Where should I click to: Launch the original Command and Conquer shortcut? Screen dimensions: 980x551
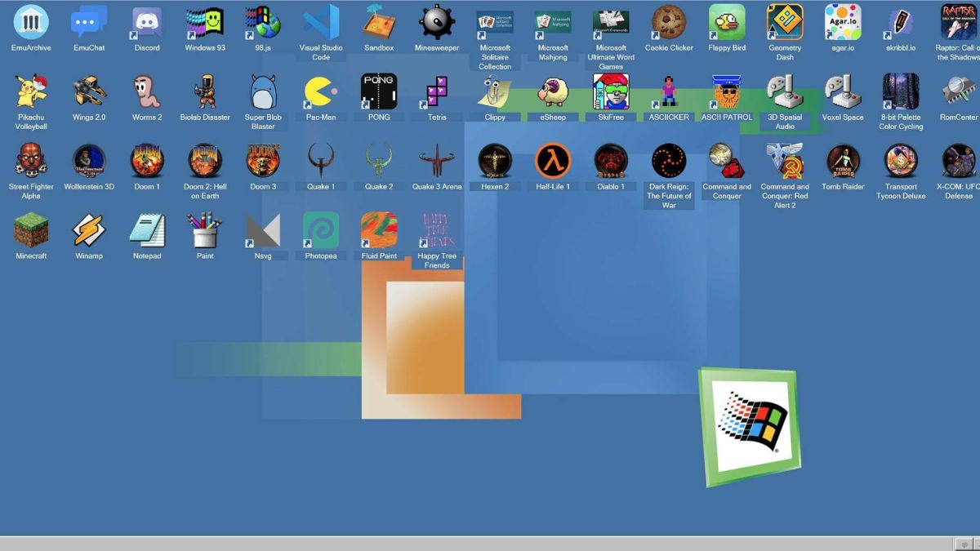coord(727,161)
